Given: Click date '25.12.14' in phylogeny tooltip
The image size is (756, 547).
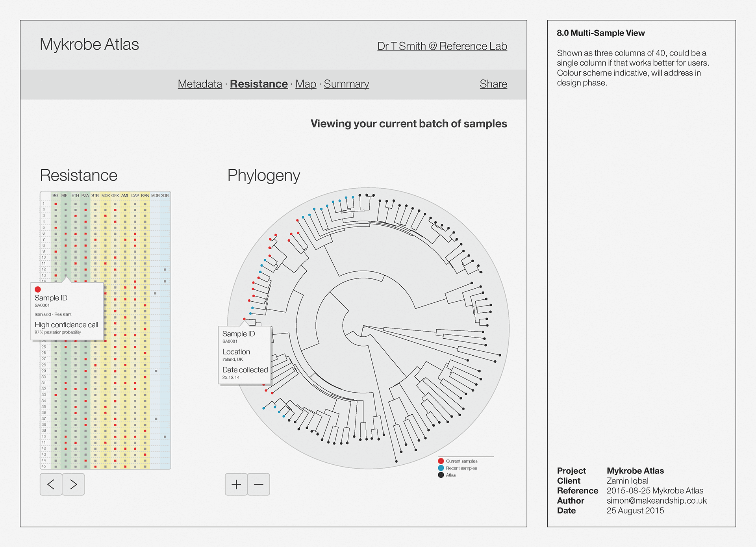Looking at the screenshot, I should (x=231, y=377).
